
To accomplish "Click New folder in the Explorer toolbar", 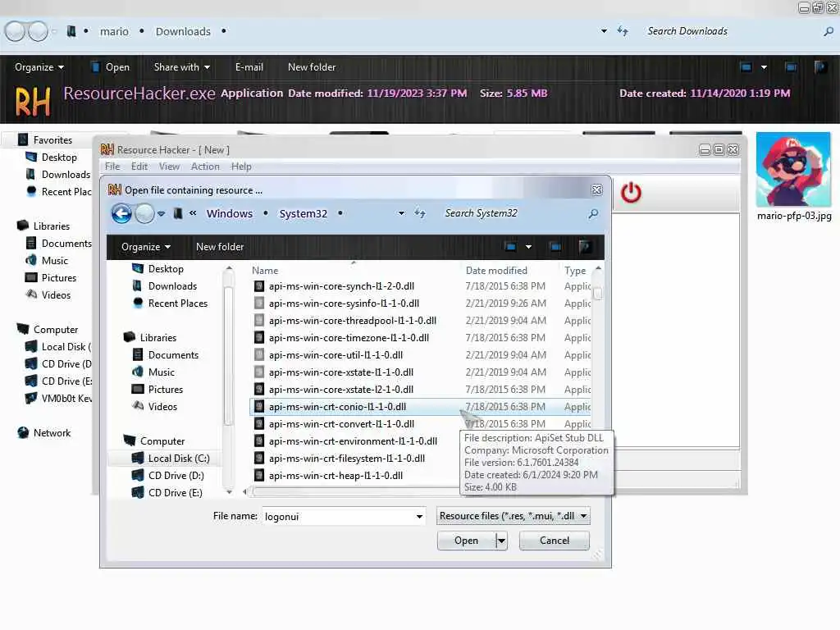I will (312, 67).
